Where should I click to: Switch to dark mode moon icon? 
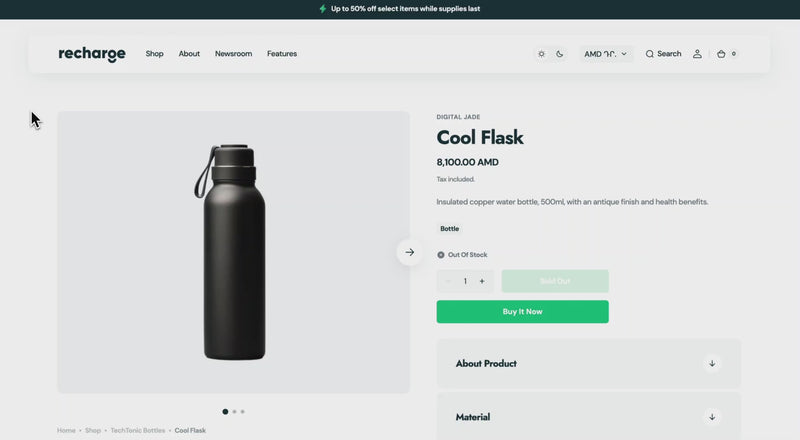click(x=560, y=54)
